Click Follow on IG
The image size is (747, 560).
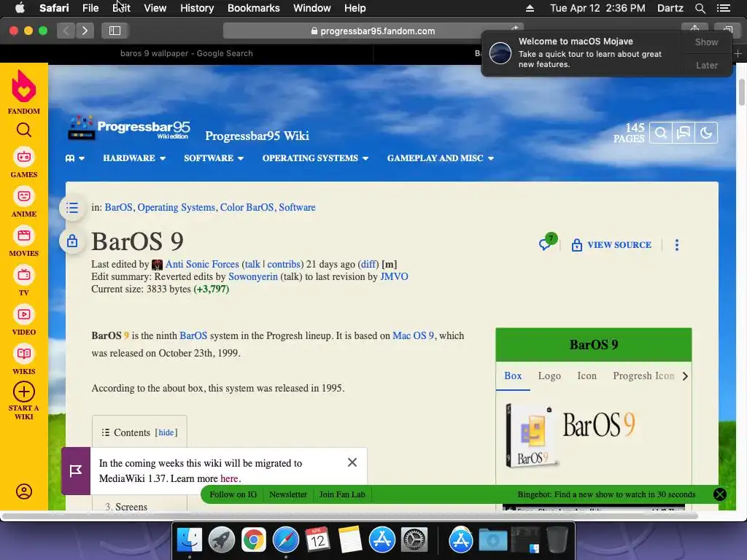click(233, 494)
